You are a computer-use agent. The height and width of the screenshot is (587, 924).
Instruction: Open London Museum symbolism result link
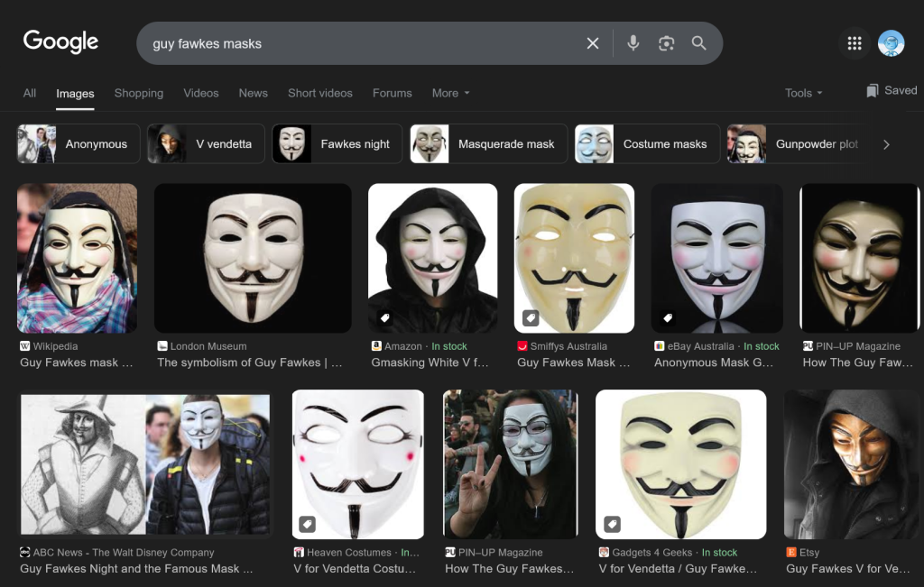(249, 362)
